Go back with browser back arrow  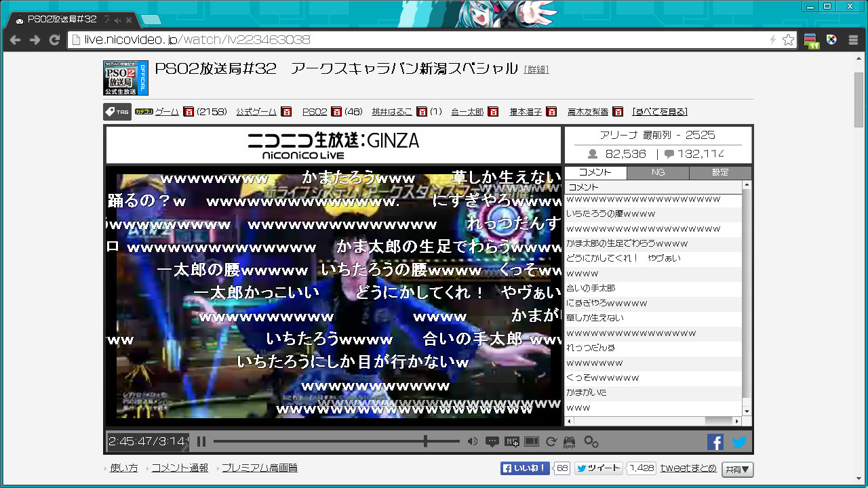click(15, 40)
